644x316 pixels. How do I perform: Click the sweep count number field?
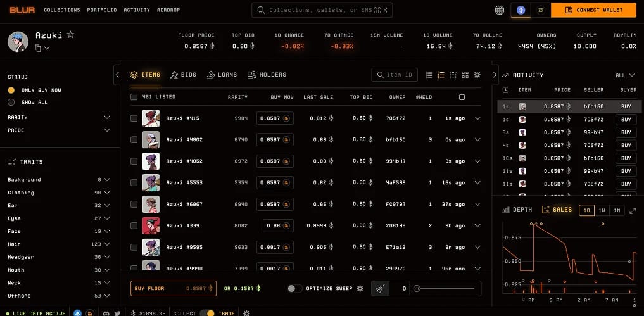[400, 289]
